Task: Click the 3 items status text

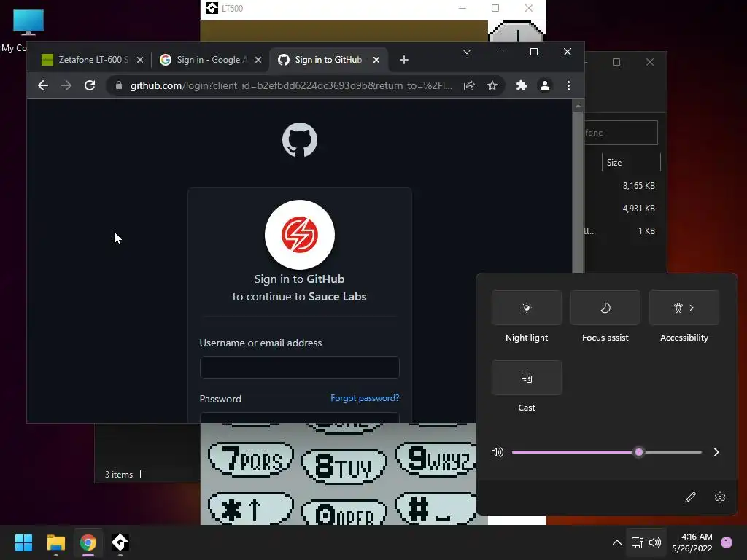Action: (119, 474)
